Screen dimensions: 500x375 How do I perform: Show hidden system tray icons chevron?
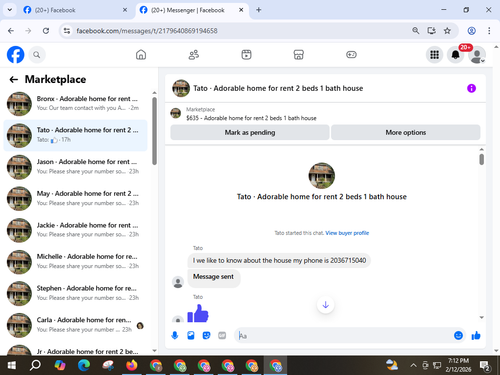413,365
